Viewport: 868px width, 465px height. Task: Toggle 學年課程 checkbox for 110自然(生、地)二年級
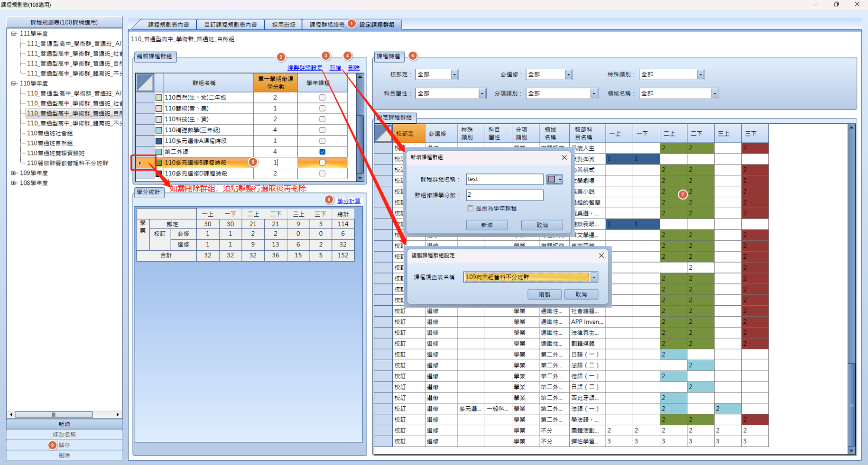[323, 98]
